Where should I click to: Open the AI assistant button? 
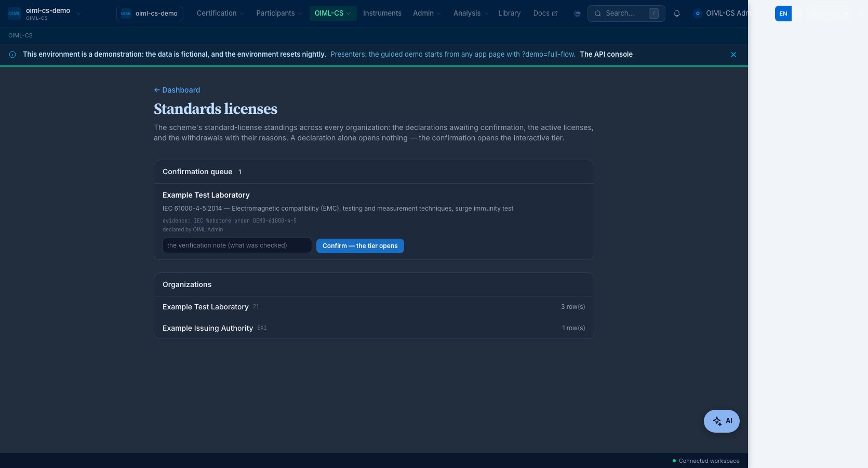[x=722, y=421]
